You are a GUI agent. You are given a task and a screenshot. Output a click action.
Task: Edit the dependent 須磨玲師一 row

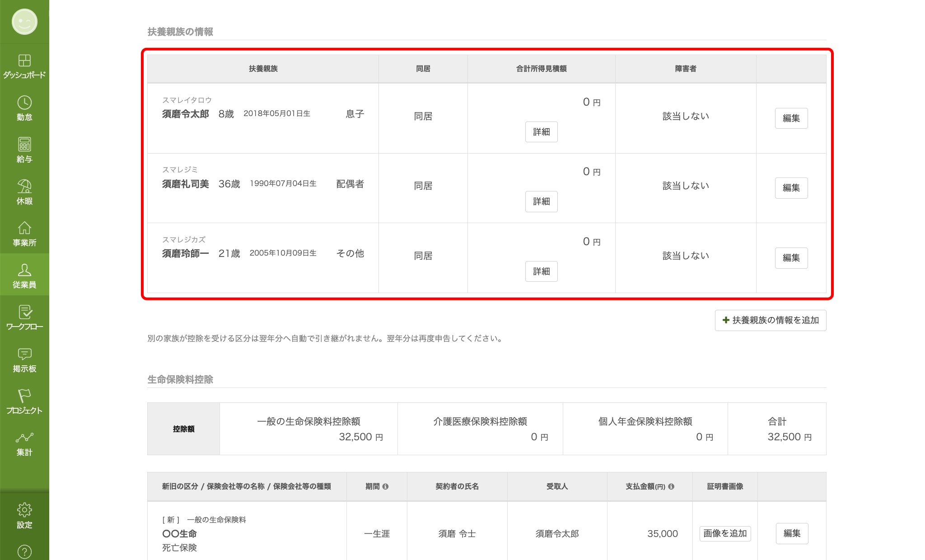click(x=791, y=258)
